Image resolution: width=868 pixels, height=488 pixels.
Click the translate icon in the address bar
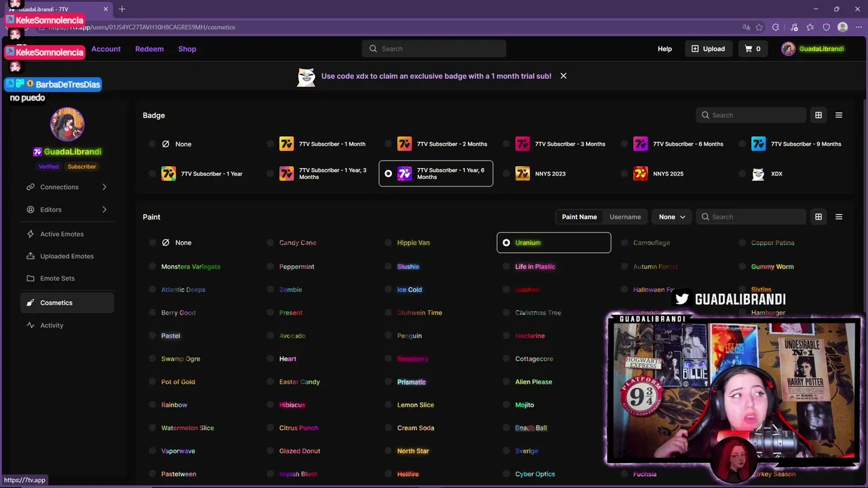tap(746, 27)
